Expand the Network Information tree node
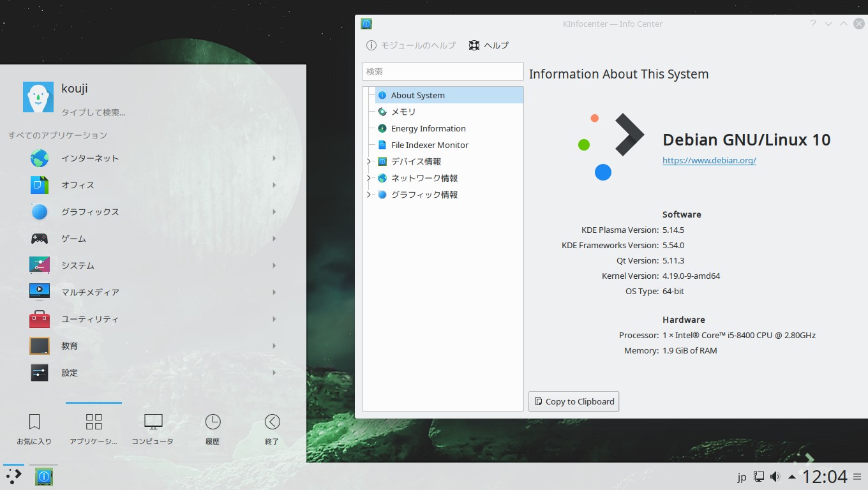Image resolution: width=868 pixels, height=490 pixels. pos(369,178)
